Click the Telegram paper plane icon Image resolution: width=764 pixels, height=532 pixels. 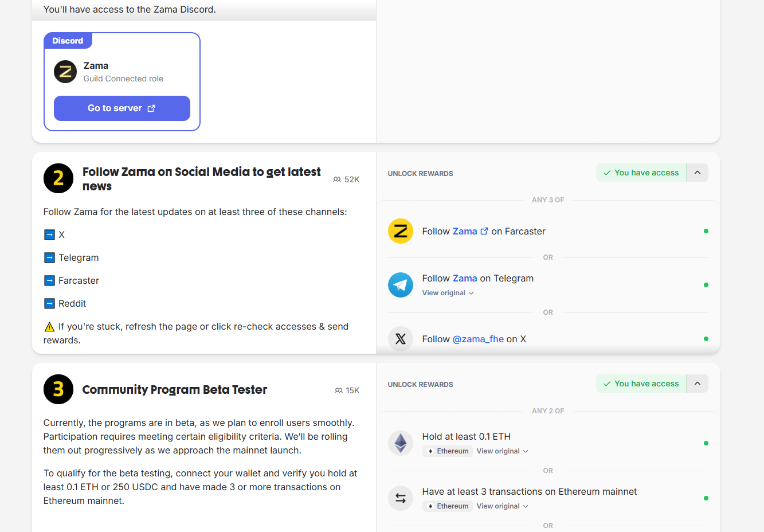pos(401,285)
